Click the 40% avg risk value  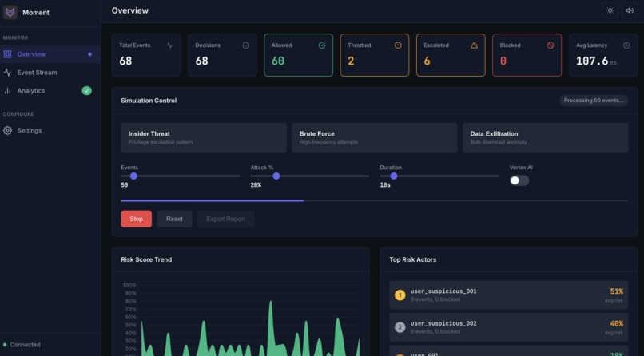617,324
